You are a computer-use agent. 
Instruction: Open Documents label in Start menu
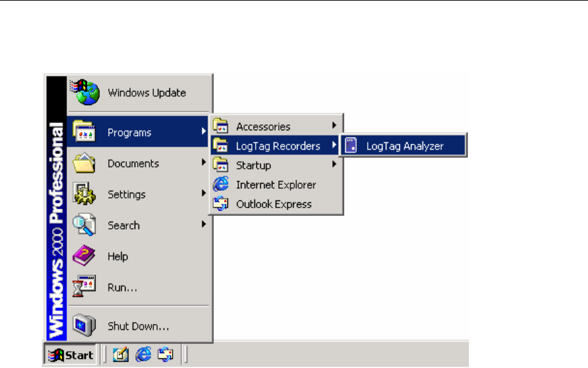coord(133,164)
